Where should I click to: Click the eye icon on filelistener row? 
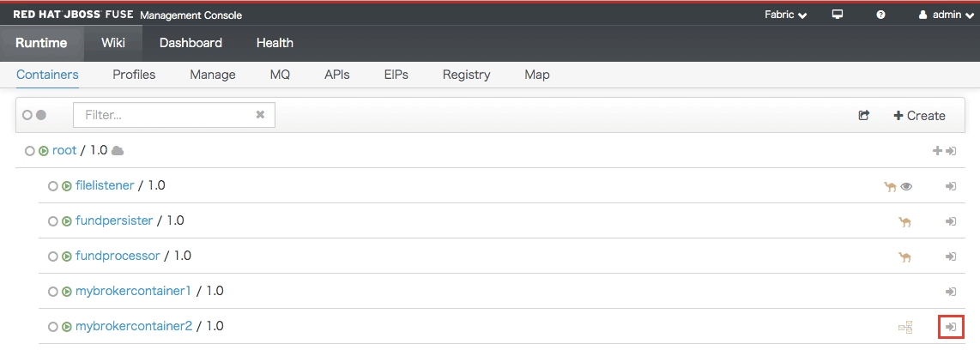[x=906, y=186]
